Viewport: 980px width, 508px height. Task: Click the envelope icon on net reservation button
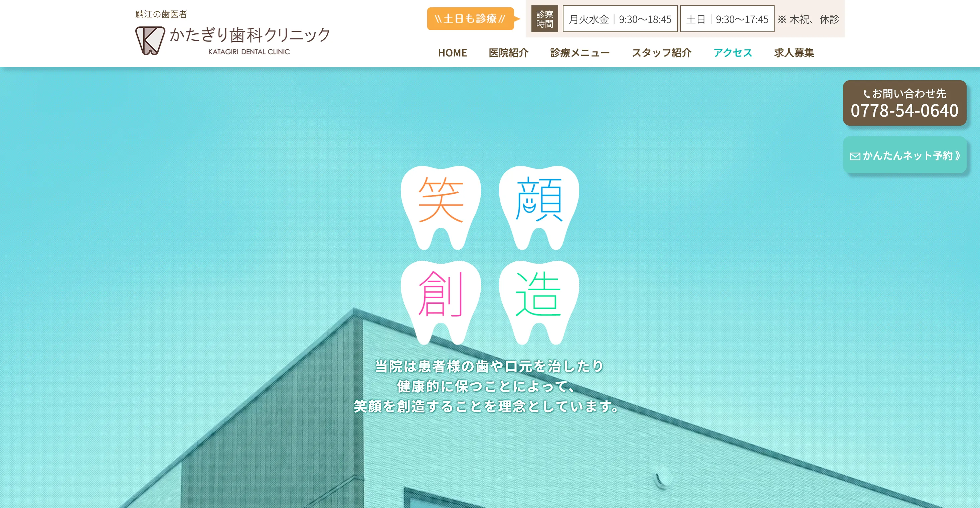pyautogui.click(x=855, y=156)
